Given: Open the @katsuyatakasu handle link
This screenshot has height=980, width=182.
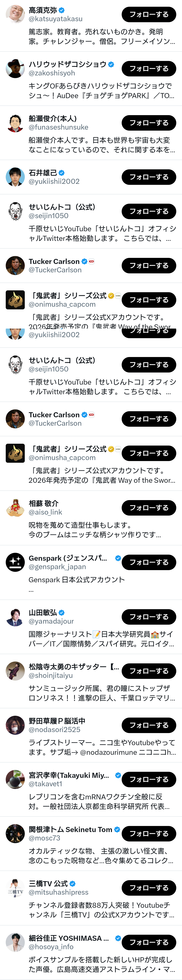Looking at the screenshot, I should click(56, 19).
